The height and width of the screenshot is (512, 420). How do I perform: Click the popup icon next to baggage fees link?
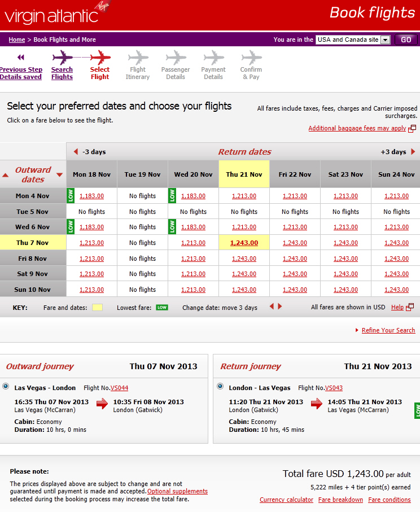tap(412, 128)
